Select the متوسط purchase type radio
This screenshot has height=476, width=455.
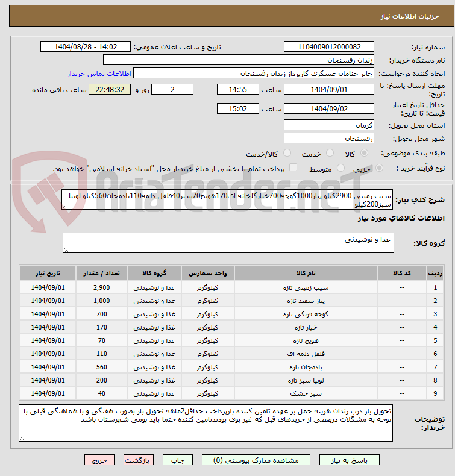pyautogui.click(x=341, y=168)
